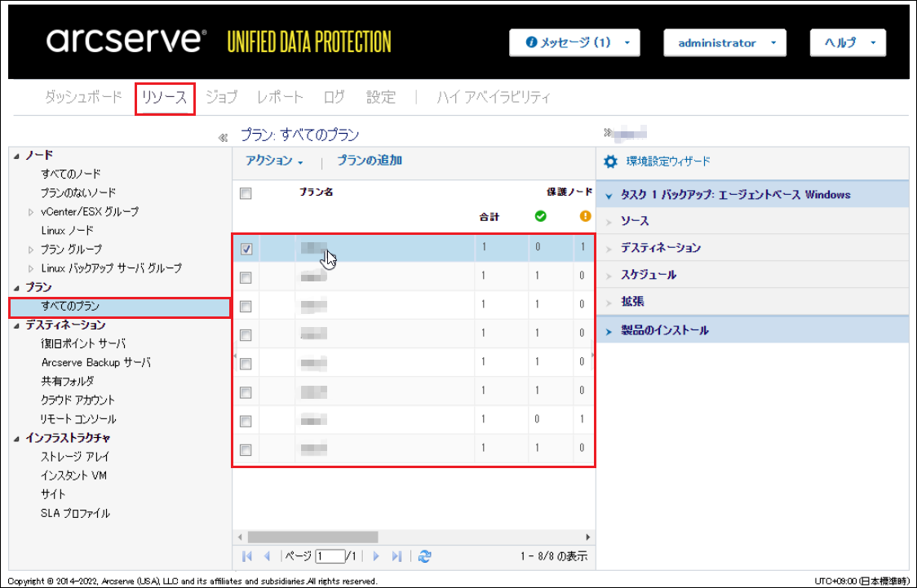
Task: Go to previous page arrow icon
Action: click(268, 556)
